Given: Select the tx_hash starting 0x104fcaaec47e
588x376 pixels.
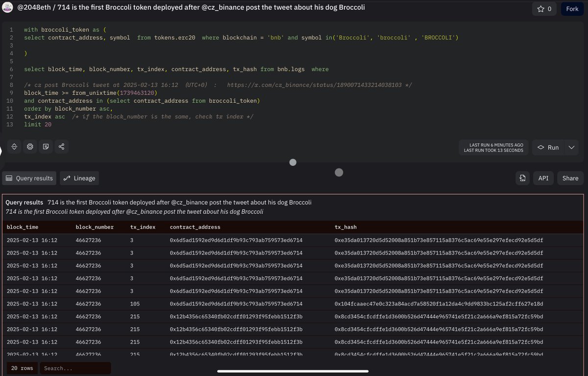Looking at the screenshot, I should 439,304.
